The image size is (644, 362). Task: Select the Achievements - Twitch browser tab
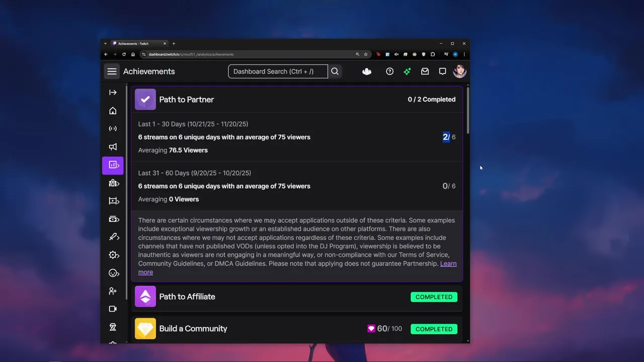140,44
